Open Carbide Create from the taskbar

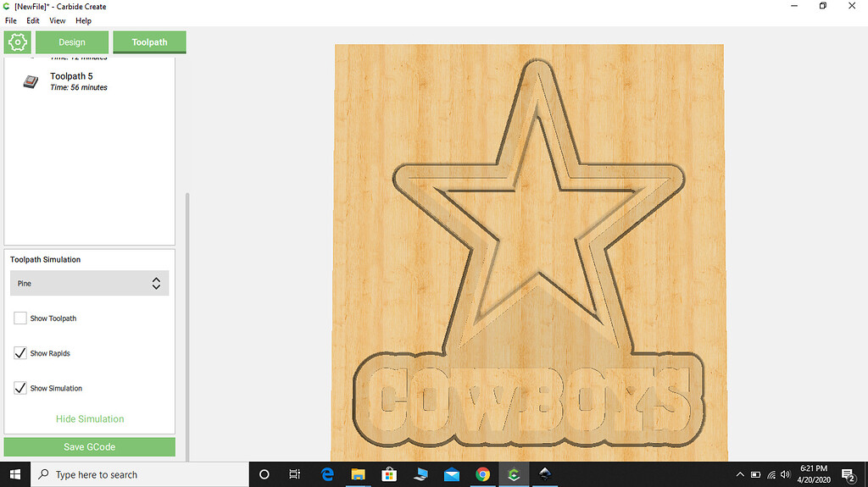(x=513, y=474)
